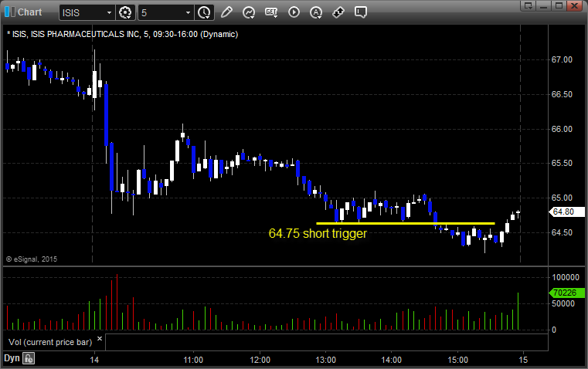
Task: Click the 64.80 current price marker
Action: point(566,212)
